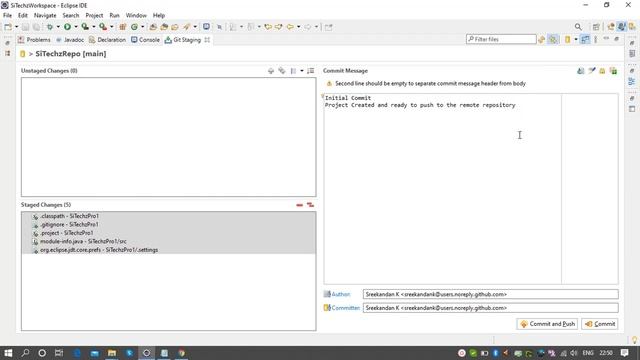Click the Open Type toolbar icon
Viewport: 640px width, 360px height.
[x=153, y=27]
